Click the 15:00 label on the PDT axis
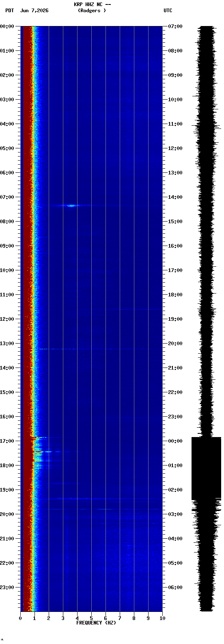This screenshot has width=224, height=644. tap(7, 392)
